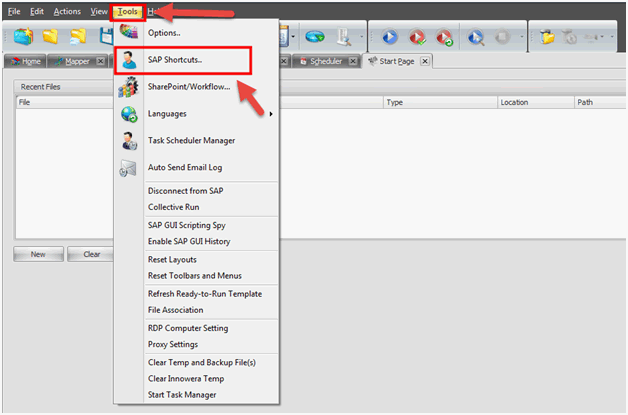Open the dropdown arrow beside the notepad toolbar icon

coord(293,37)
